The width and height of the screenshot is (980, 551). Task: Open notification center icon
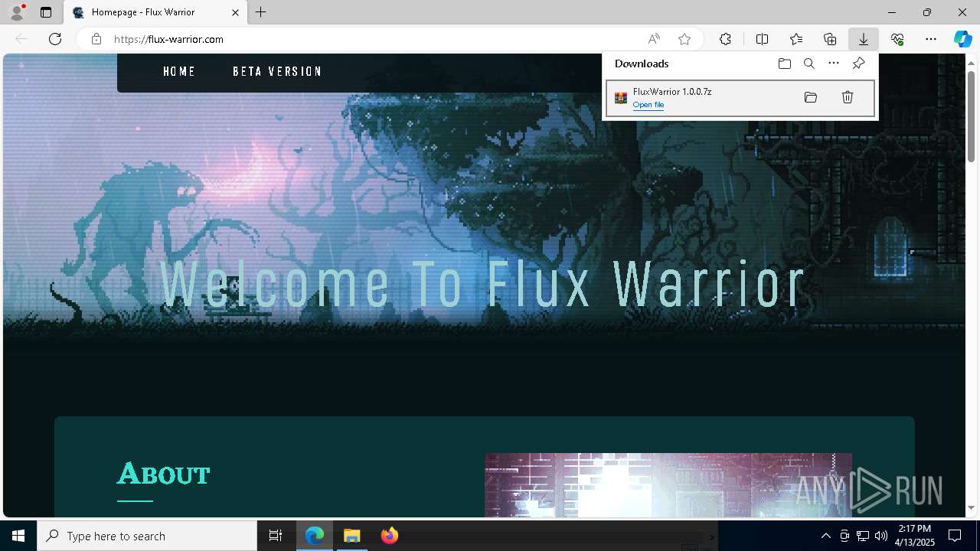[955, 536]
